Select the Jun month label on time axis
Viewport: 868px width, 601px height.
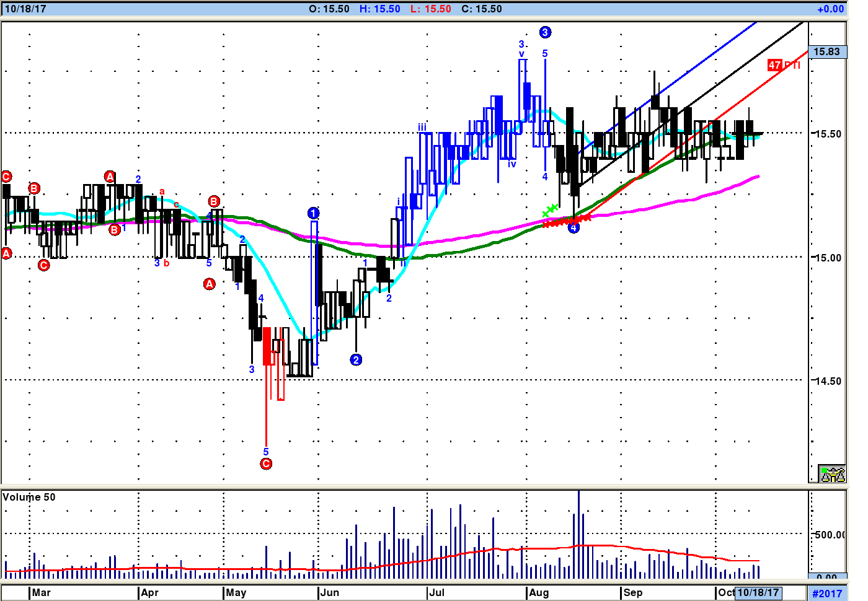[x=330, y=592]
